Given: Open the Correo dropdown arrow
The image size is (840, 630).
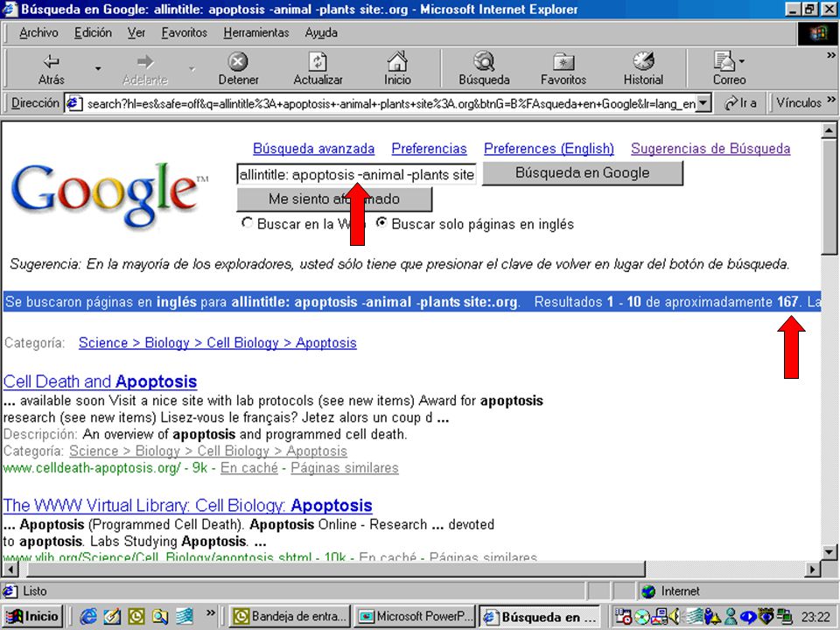Looking at the screenshot, I should click(742, 61).
